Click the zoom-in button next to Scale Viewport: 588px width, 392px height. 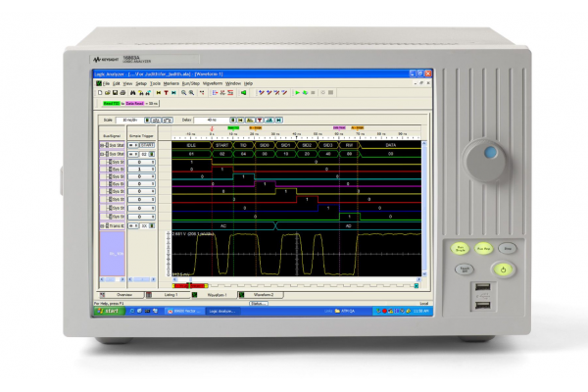[168, 120]
